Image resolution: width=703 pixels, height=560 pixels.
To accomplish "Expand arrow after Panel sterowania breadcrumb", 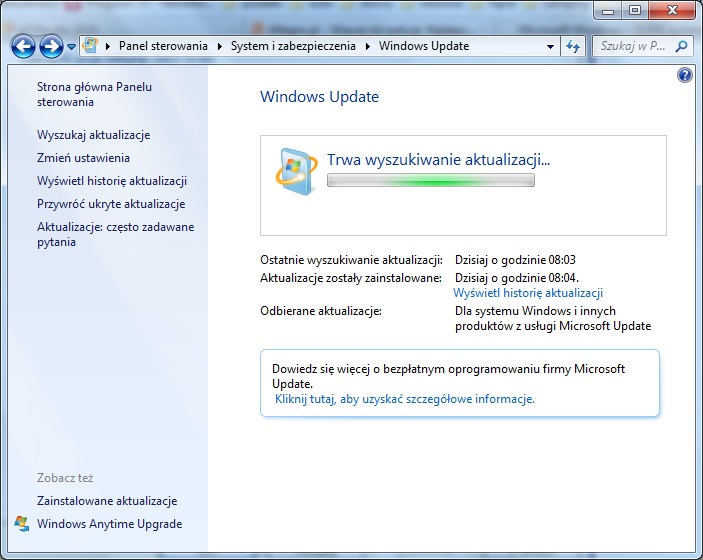I will pyautogui.click(x=220, y=46).
